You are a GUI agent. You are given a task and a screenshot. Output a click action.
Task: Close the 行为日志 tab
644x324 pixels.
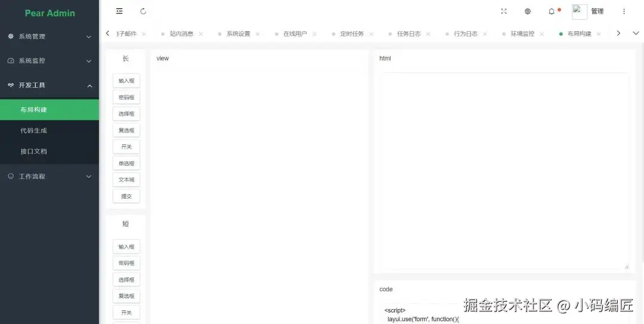pos(485,34)
